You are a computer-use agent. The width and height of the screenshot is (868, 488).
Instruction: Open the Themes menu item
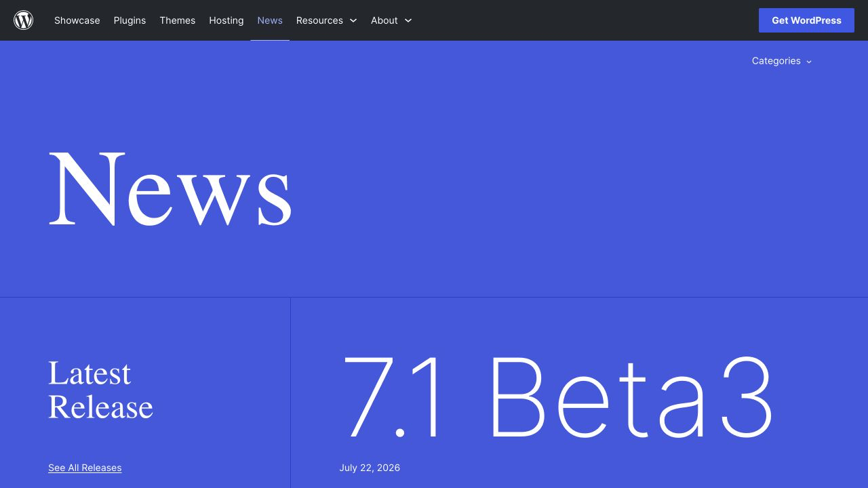(x=178, y=20)
